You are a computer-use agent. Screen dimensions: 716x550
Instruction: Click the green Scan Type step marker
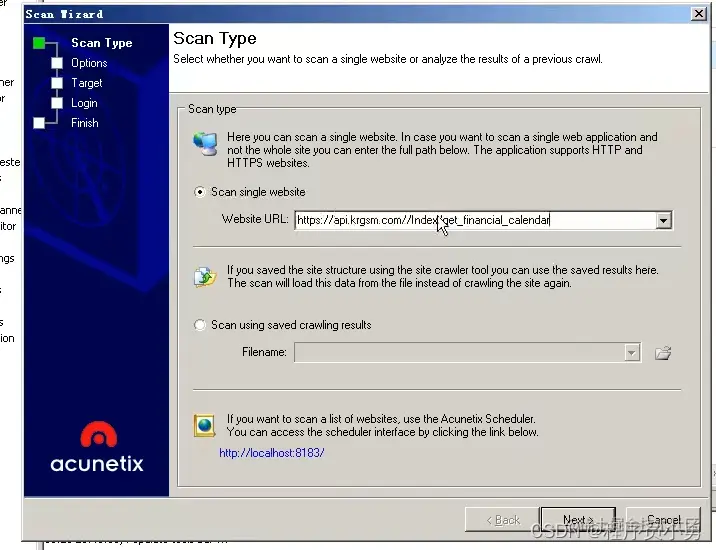point(39,43)
